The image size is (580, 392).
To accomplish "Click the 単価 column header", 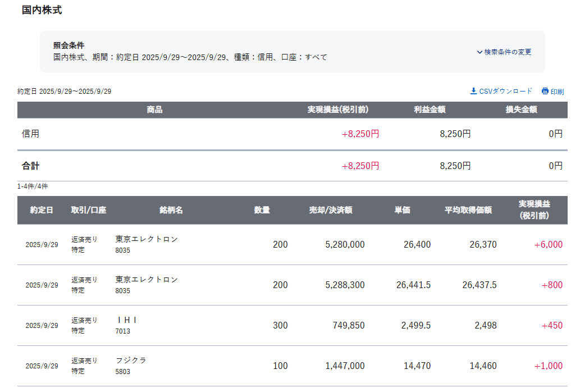I will point(402,210).
